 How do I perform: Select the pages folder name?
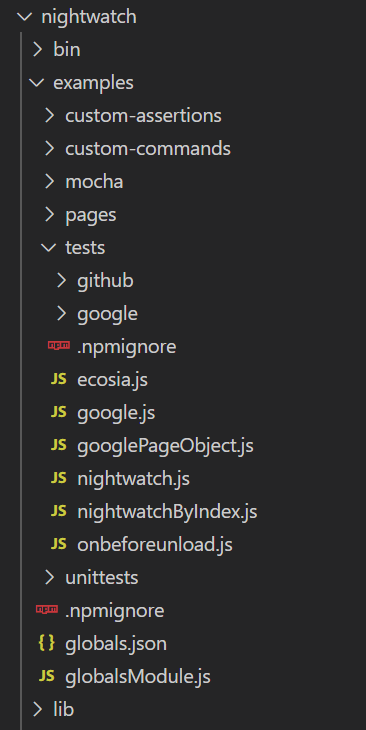[91, 216]
